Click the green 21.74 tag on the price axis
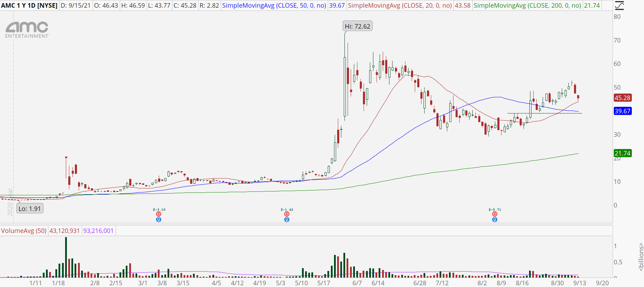This screenshot has width=644, height=287. coord(622,153)
